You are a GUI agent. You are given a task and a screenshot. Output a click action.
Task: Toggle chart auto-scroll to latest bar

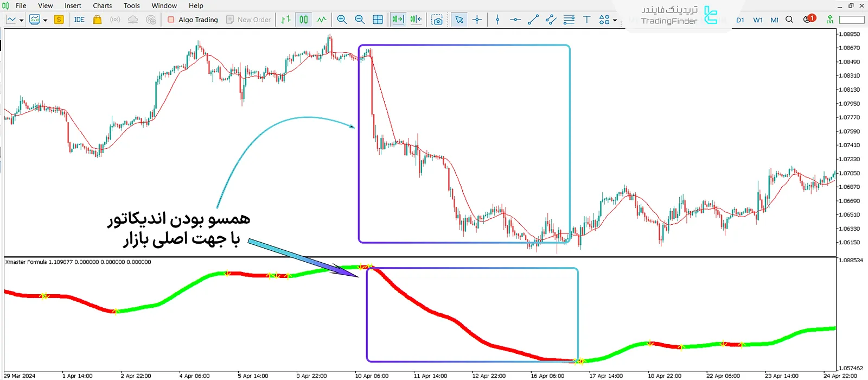point(398,20)
